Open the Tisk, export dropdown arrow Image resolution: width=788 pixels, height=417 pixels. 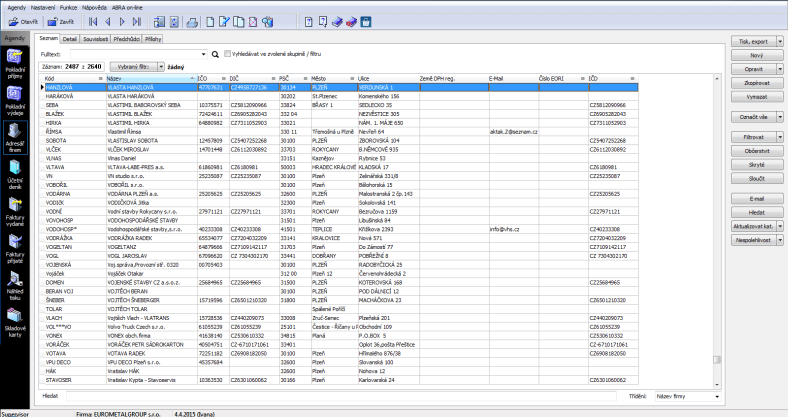pos(780,42)
